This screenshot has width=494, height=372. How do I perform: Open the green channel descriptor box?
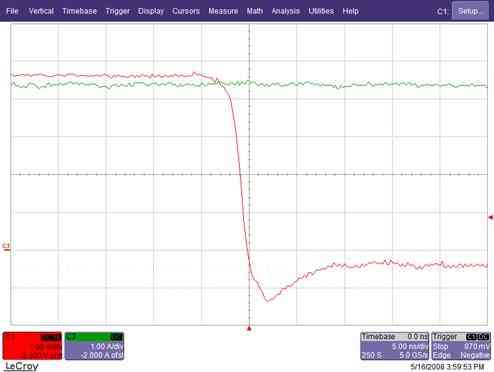tap(94, 346)
